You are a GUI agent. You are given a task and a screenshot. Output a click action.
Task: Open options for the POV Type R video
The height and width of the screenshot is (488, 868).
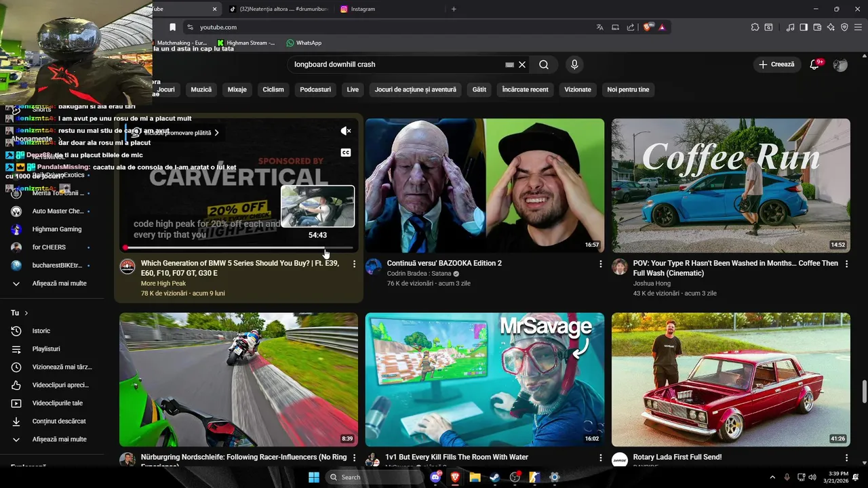pyautogui.click(x=846, y=264)
